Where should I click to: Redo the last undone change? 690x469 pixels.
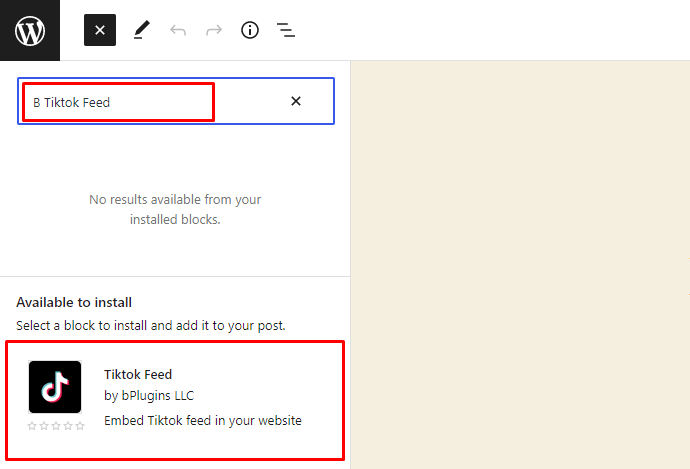[x=214, y=30]
